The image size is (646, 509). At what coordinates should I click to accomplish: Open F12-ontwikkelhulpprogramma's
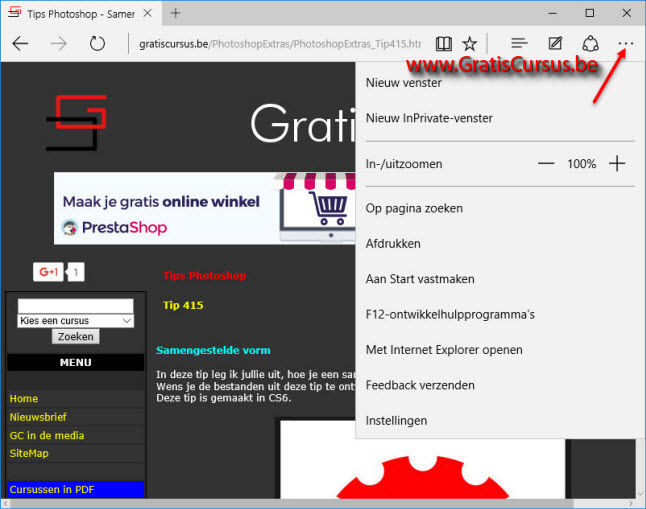pos(450,314)
